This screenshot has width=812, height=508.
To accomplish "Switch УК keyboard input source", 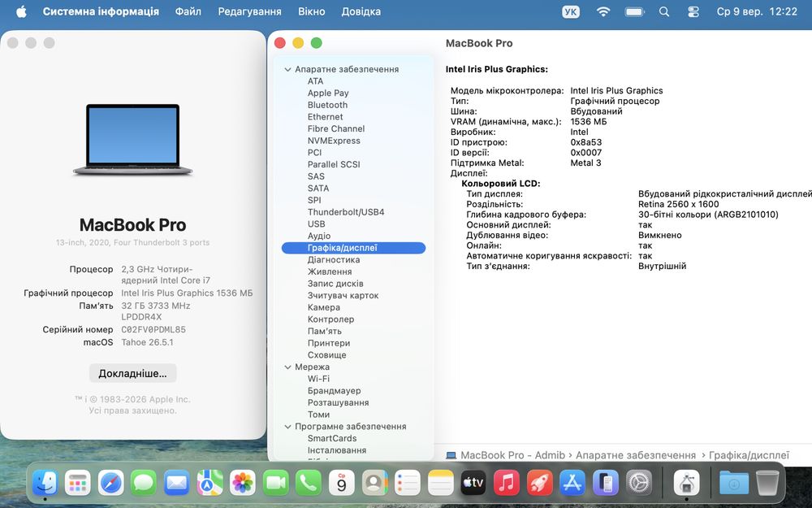I will [x=571, y=11].
